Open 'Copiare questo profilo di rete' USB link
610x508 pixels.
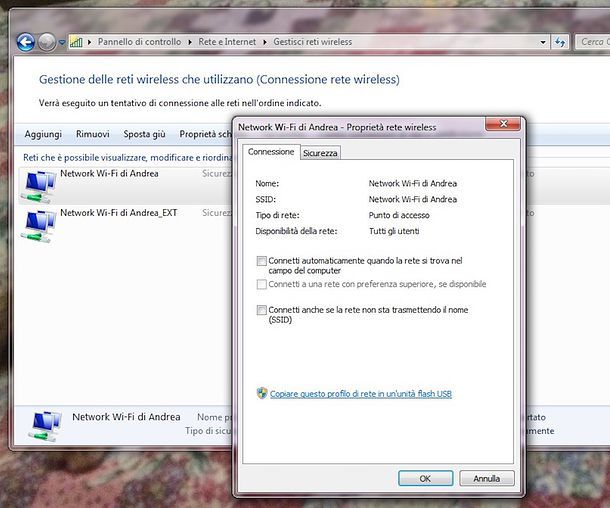pos(360,394)
